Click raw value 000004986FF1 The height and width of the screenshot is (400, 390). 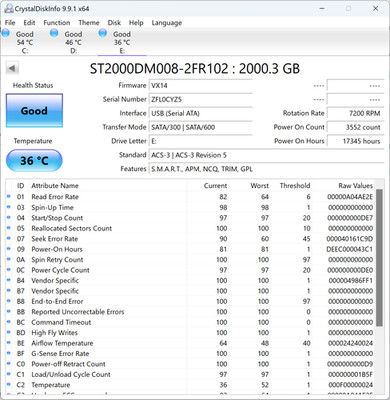pyautogui.click(x=351, y=281)
